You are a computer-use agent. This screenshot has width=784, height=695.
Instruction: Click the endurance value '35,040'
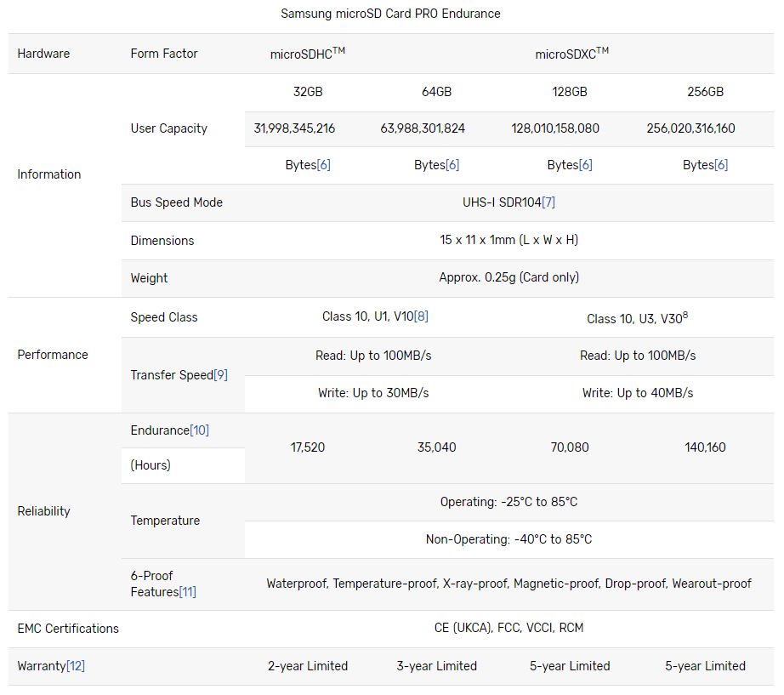(x=436, y=447)
